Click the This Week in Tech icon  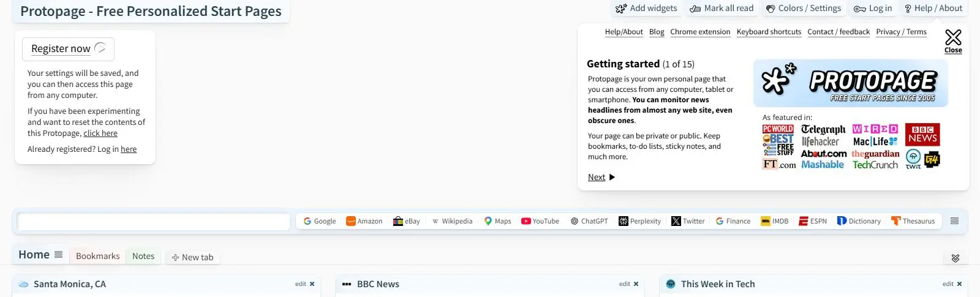[x=670, y=284]
